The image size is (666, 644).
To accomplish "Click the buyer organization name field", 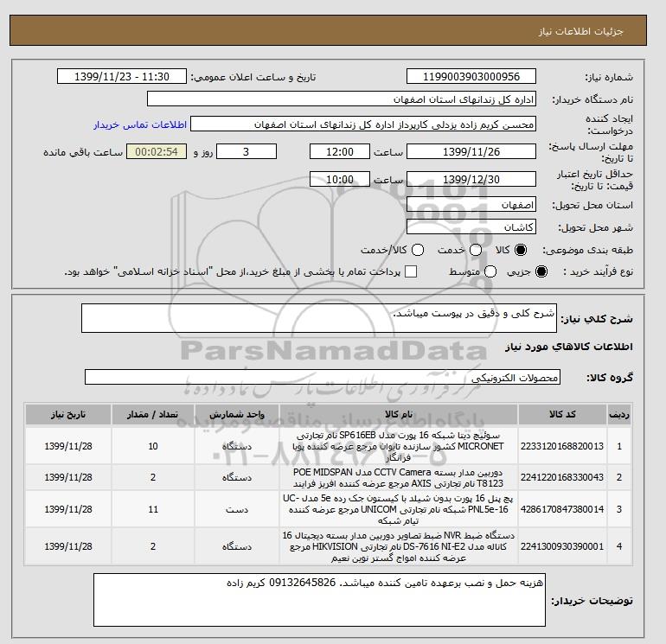I will point(342,99).
